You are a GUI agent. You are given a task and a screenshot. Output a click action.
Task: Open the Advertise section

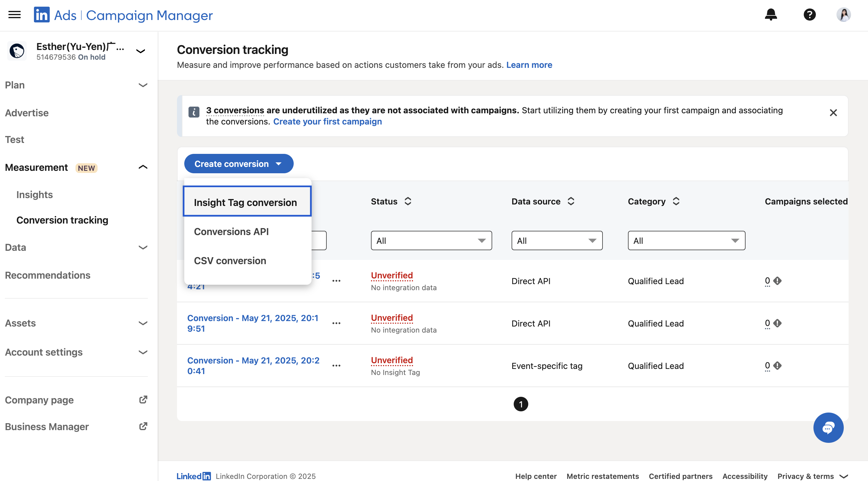[27, 112]
